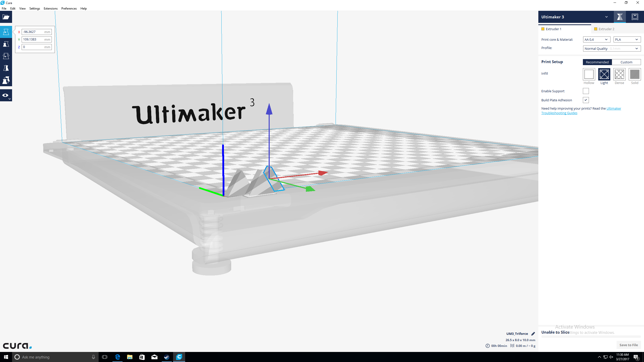Select the Scale tool in sidebar
This screenshot has width=644, height=362.
[x=6, y=44]
